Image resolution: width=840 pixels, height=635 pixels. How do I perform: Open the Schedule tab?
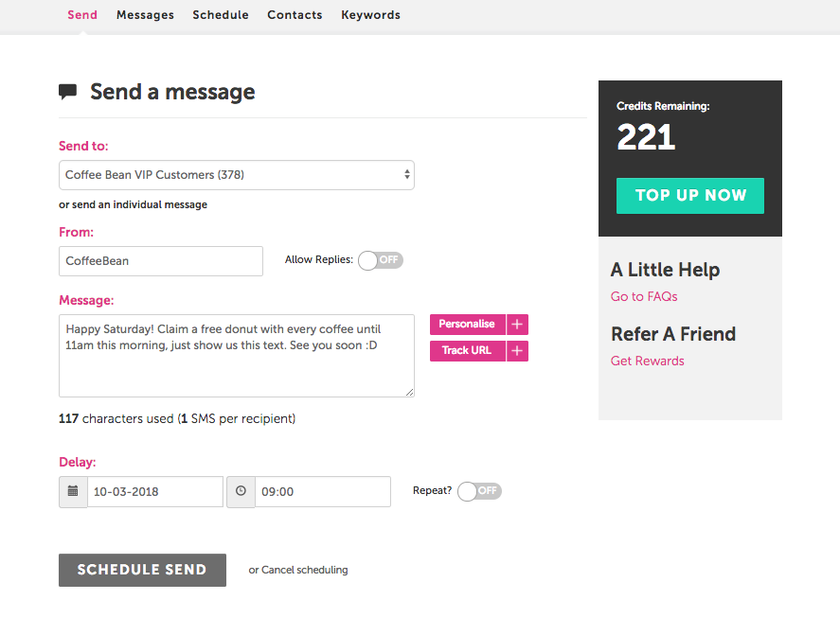pos(221,15)
